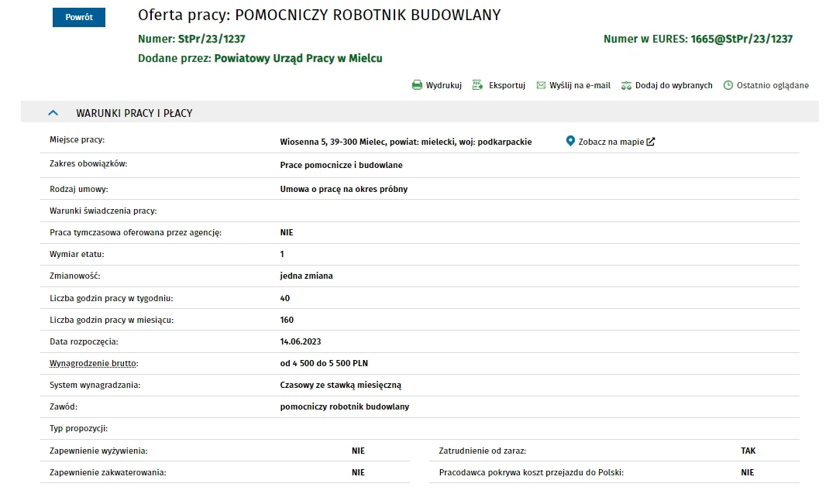This screenshot has width=836, height=504.
Task: Click the clock icon for Ostatnio oglądane
Action: 728,85
